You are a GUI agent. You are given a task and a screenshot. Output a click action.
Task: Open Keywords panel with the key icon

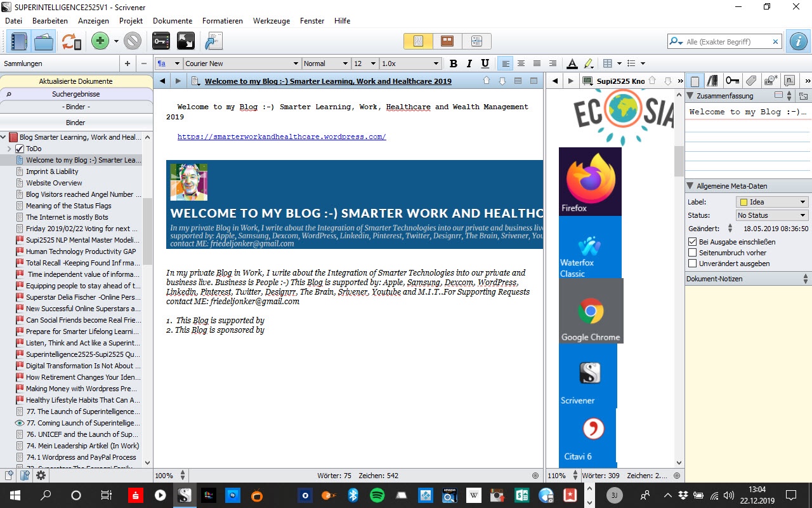pyautogui.click(x=161, y=42)
